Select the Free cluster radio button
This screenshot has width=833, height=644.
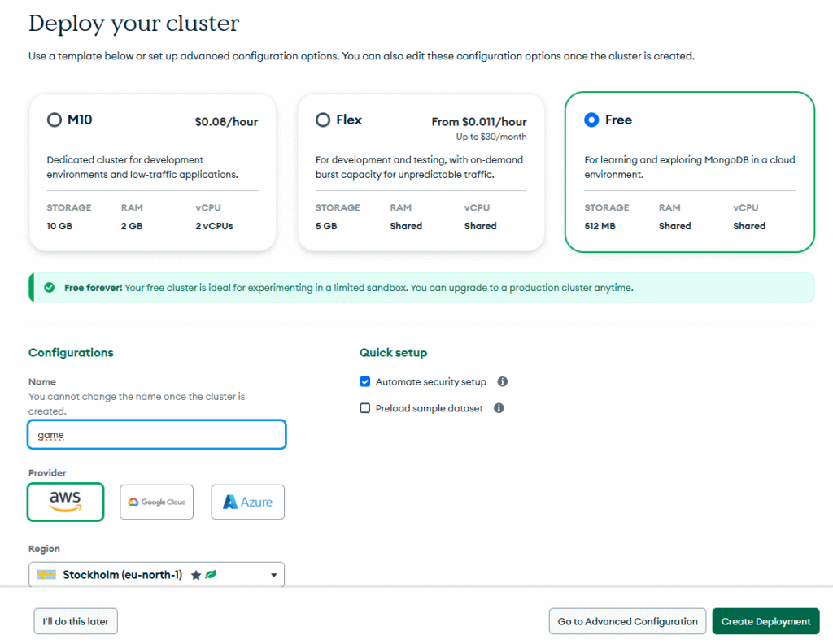(591, 120)
